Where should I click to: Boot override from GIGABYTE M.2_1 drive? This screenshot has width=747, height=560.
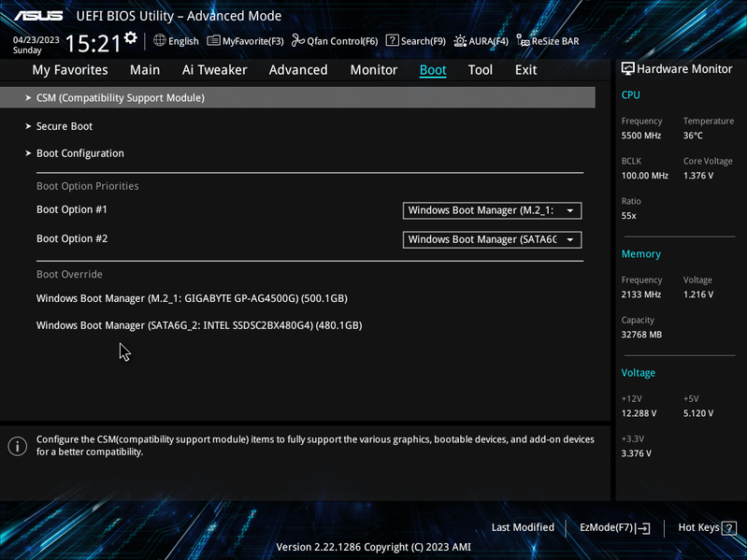pos(192,298)
